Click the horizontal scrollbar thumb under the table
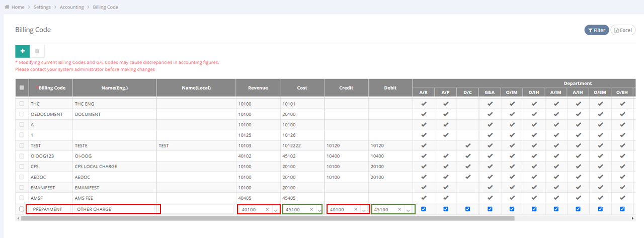The image size is (644, 238). tap(267, 218)
